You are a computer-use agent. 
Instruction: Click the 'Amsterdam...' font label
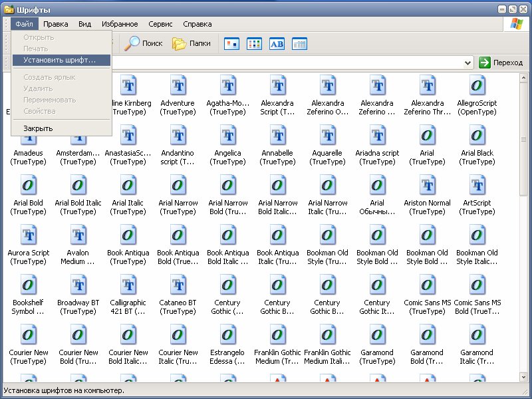pos(78,158)
